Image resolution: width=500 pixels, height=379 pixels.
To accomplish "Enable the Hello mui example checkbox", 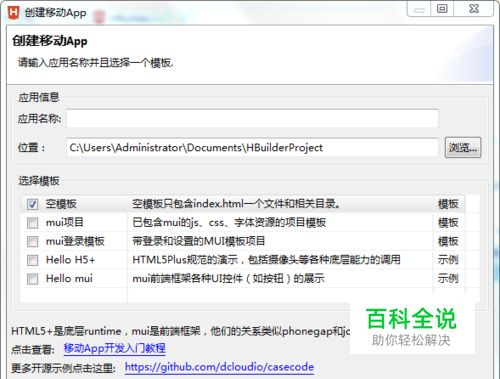I will pos(32,279).
